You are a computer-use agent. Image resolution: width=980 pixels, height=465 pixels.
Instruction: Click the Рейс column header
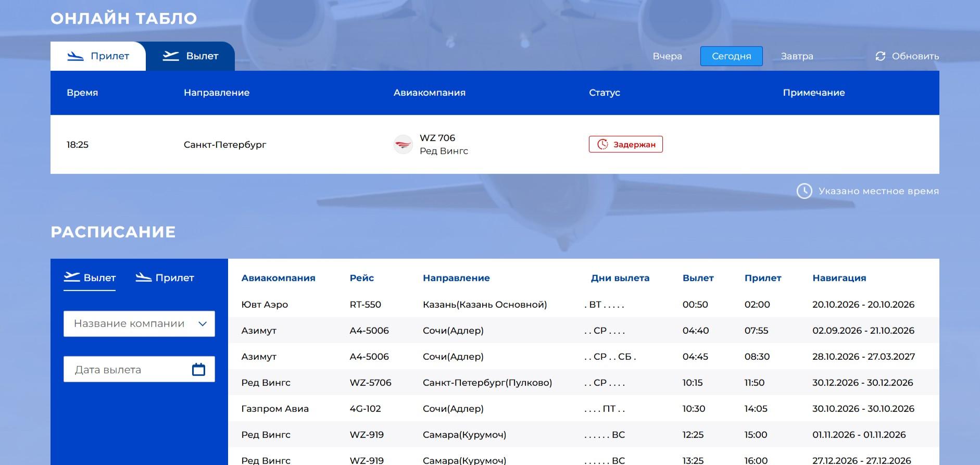pyautogui.click(x=362, y=278)
